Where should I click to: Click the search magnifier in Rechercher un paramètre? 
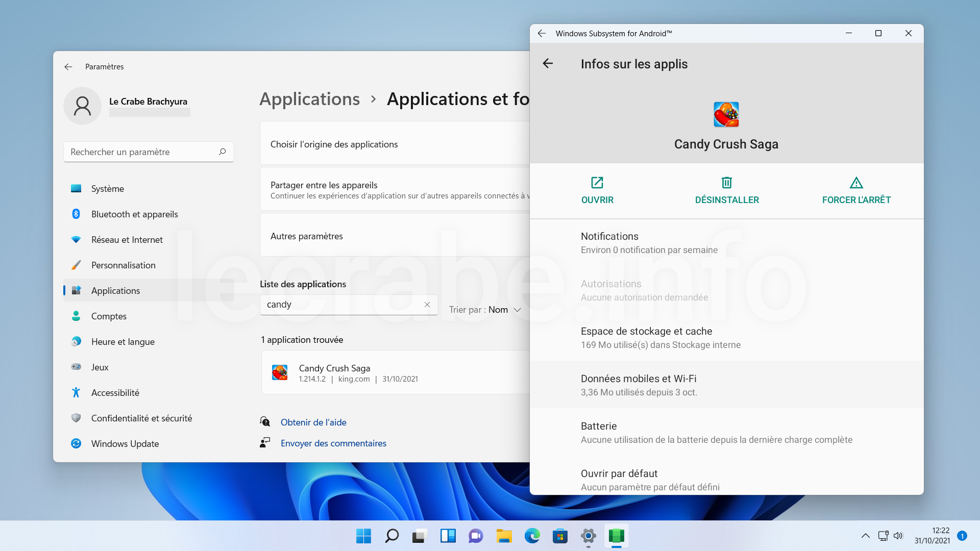(x=222, y=152)
